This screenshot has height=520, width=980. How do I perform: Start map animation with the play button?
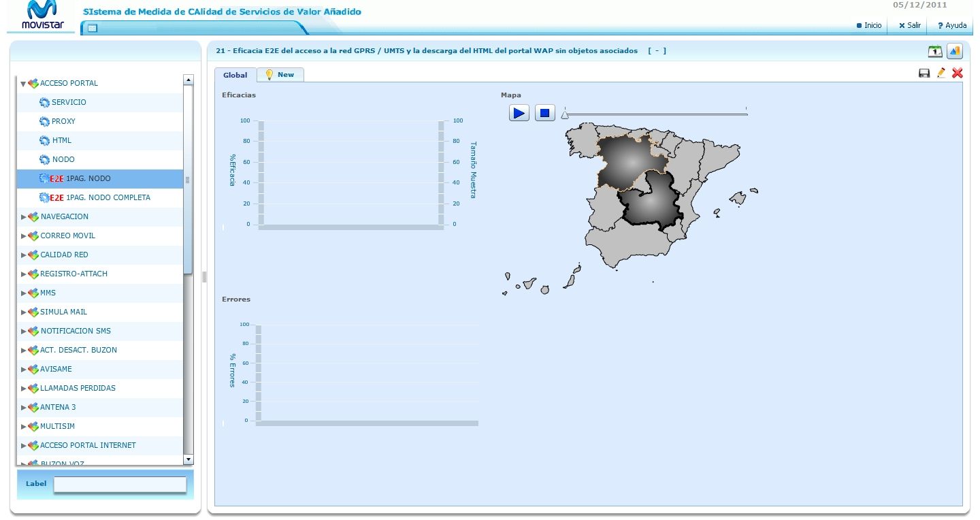pos(519,113)
